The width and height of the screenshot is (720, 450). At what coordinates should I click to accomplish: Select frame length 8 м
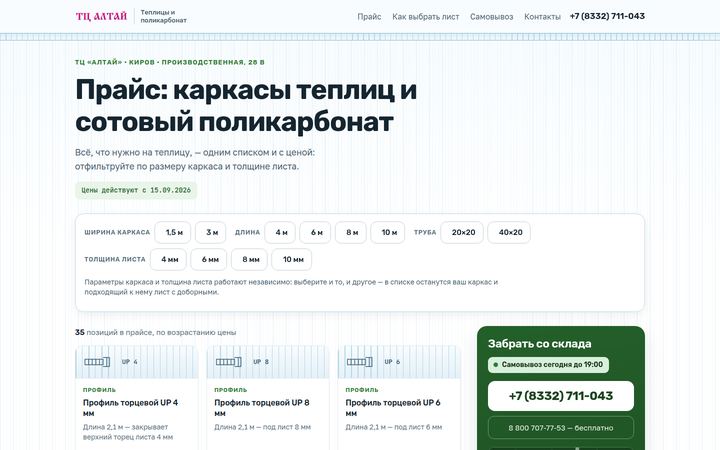[x=351, y=232]
